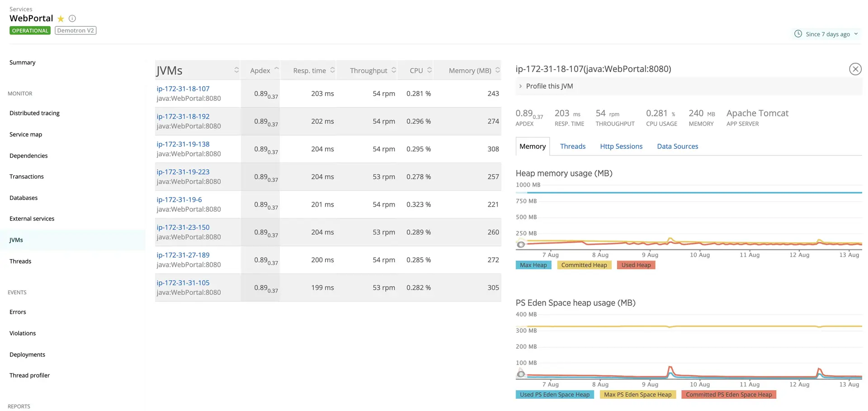
Task: Click the info icon beside WebPortal title
Action: (x=72, y=19)
